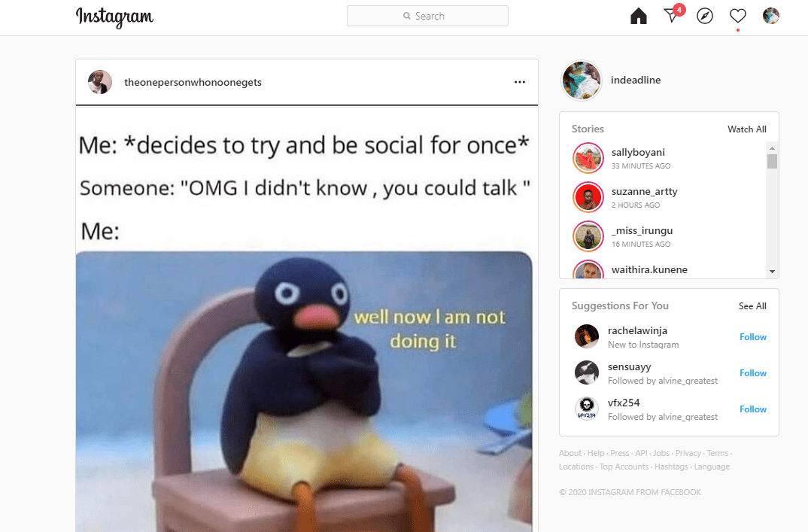Open the Privacy footer link
This screenshot has height=532, width=808.
(x=688, y=453)
